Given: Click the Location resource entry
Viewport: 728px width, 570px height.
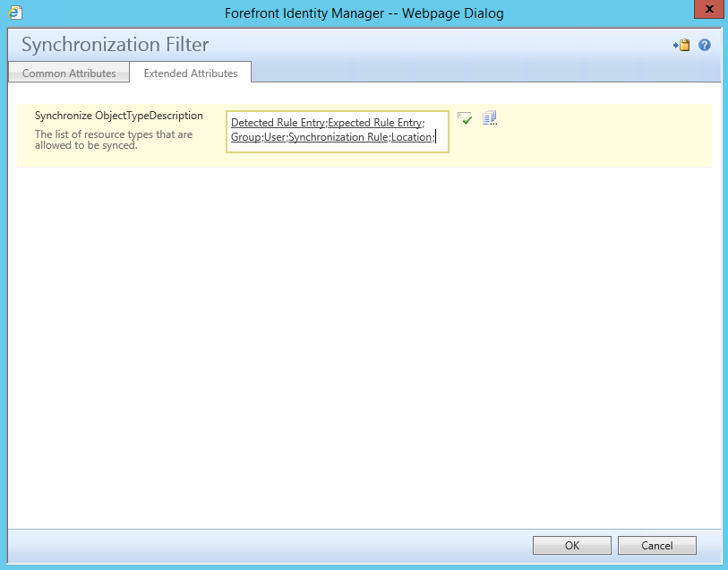Looking at the screenshot, I should tap(411, 137).
